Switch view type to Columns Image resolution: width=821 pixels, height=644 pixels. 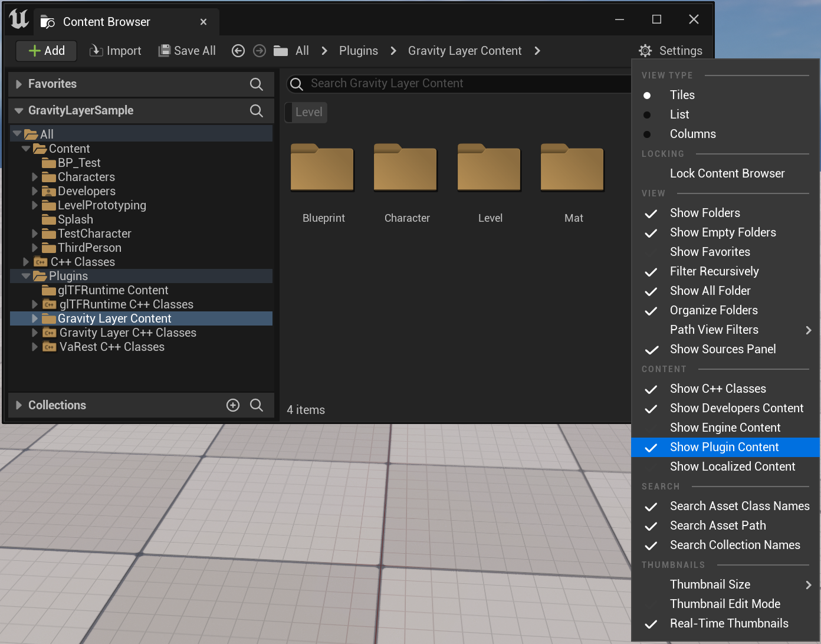pos(692,134)
